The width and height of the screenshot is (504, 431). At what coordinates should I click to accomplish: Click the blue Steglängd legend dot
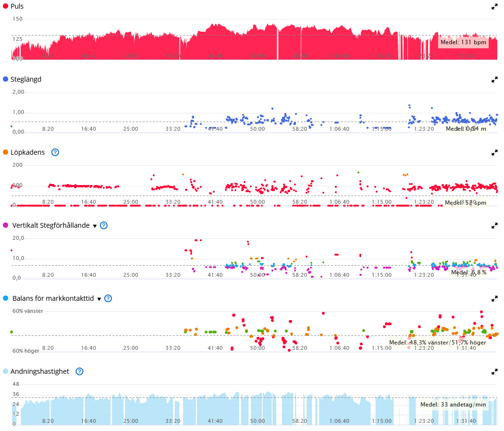5,79
